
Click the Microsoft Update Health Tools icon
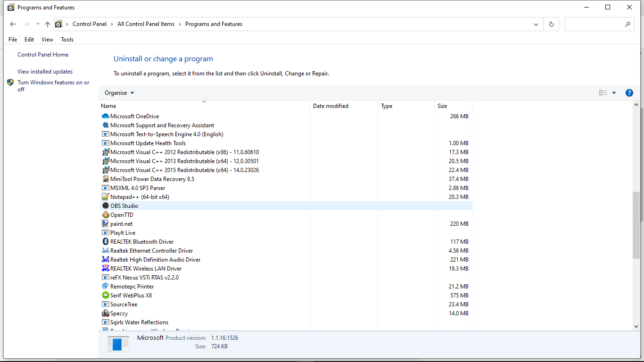coord(106,143)
